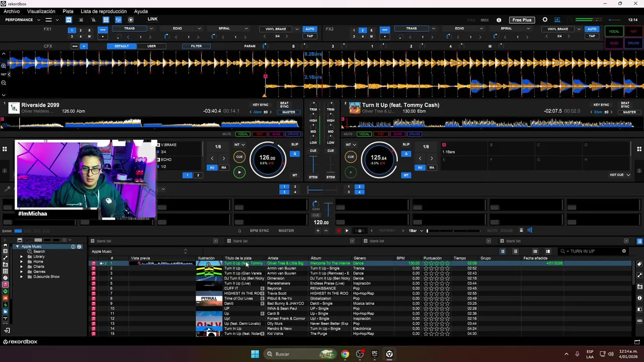Zoom out the waveform magnifier

point(4,83)
